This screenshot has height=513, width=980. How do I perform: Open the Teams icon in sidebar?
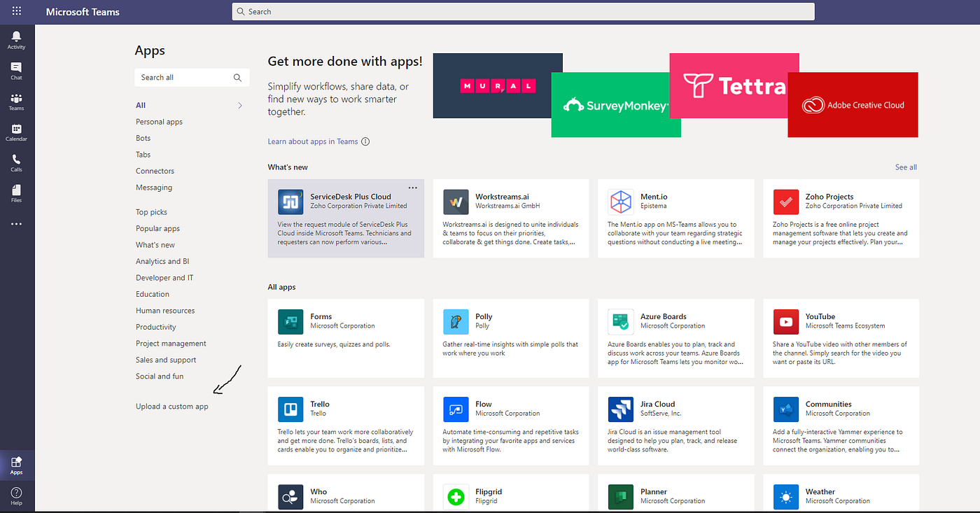click(15, 99)
